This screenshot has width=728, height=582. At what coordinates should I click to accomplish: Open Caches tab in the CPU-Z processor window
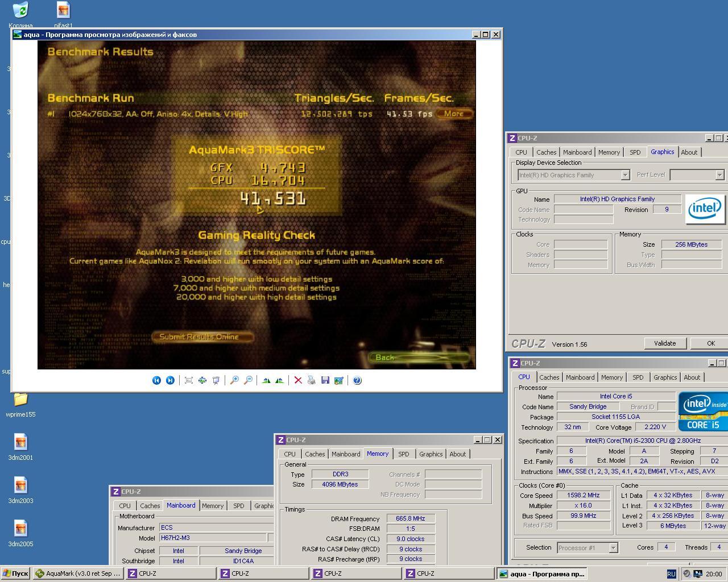(x=549, y=377)
